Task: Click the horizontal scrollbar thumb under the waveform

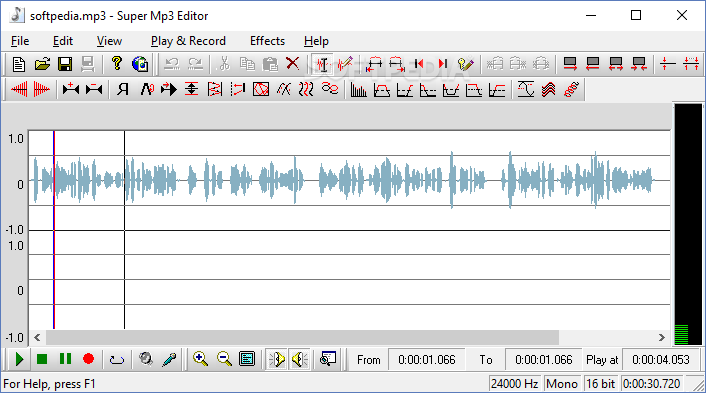Action: (x=302, y=337)
